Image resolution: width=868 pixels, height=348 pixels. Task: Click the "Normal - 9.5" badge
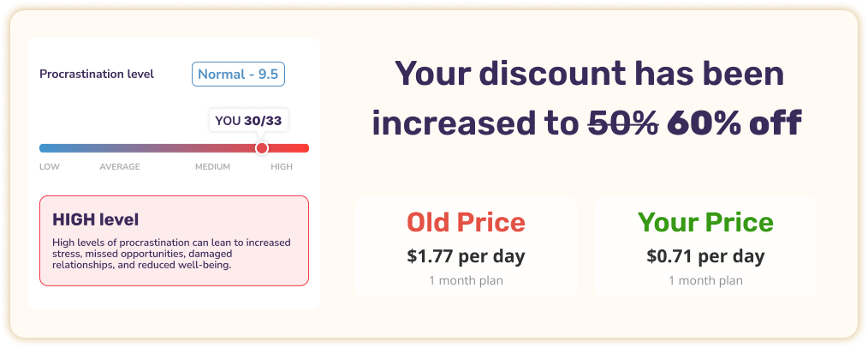(238, 74)
